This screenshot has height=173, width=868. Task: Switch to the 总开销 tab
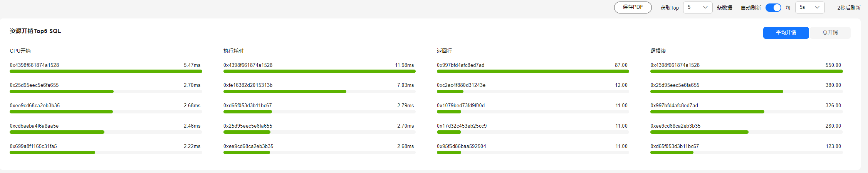coord(830,33)
